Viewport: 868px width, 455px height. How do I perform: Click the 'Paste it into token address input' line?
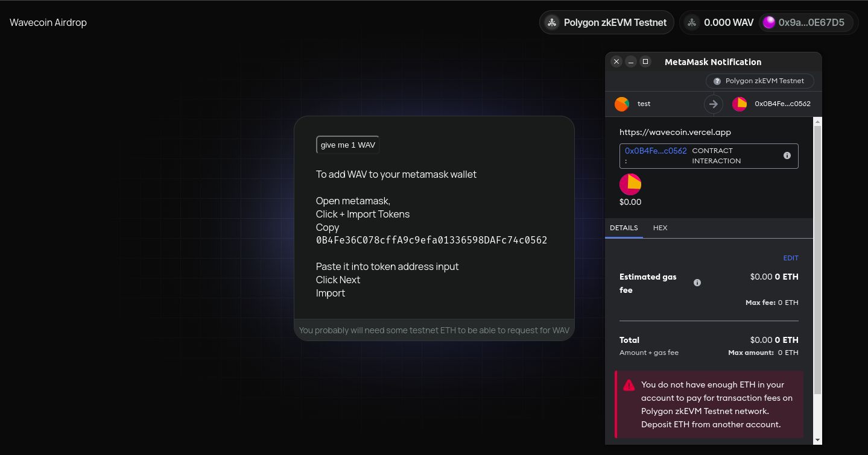coord(387,266)
